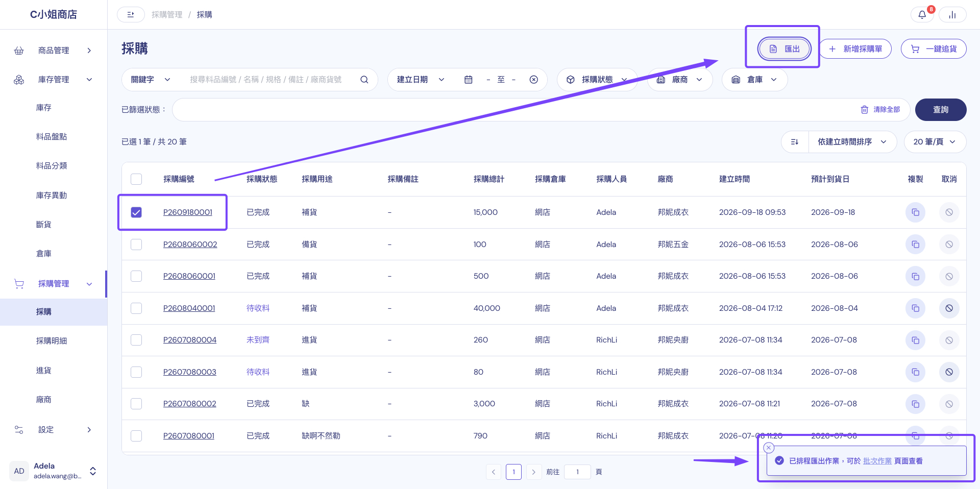
Task: Check the P2608060002 row checkbox
Action: pos(136,244)
